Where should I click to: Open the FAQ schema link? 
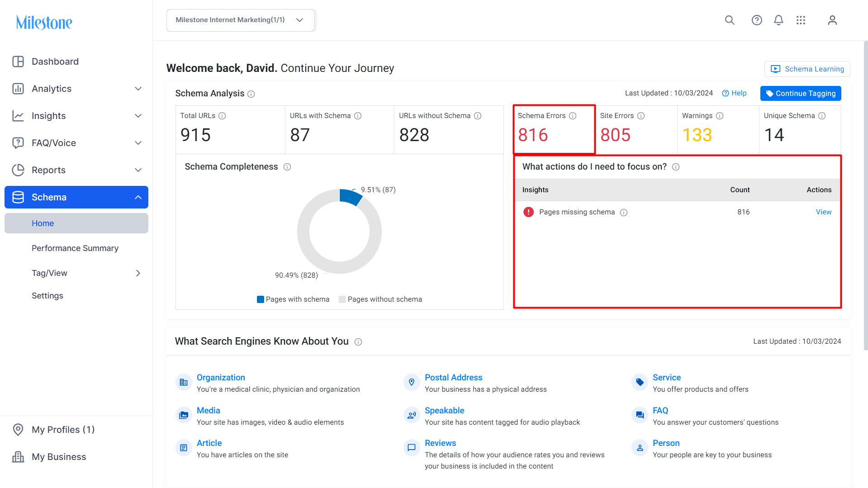point(660,411)
